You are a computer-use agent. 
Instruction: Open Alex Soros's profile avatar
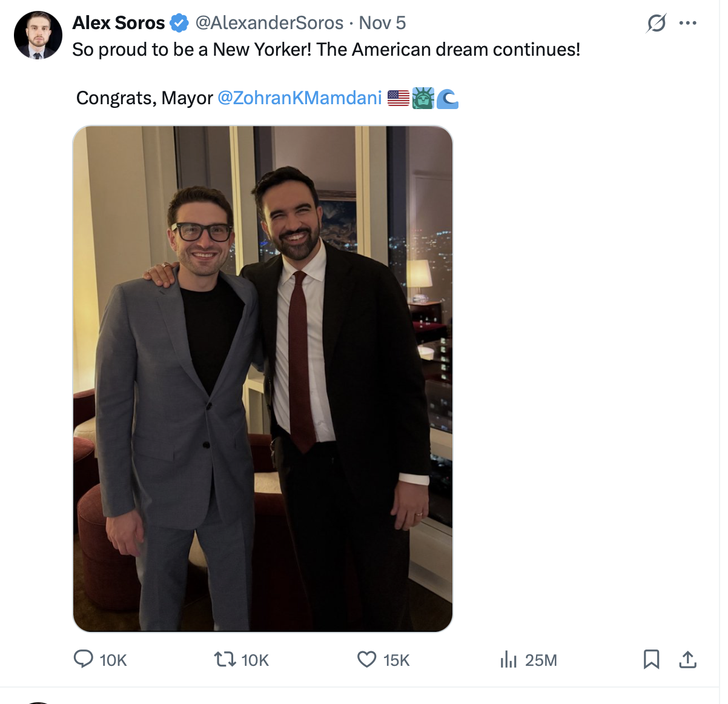click(38, 35)
